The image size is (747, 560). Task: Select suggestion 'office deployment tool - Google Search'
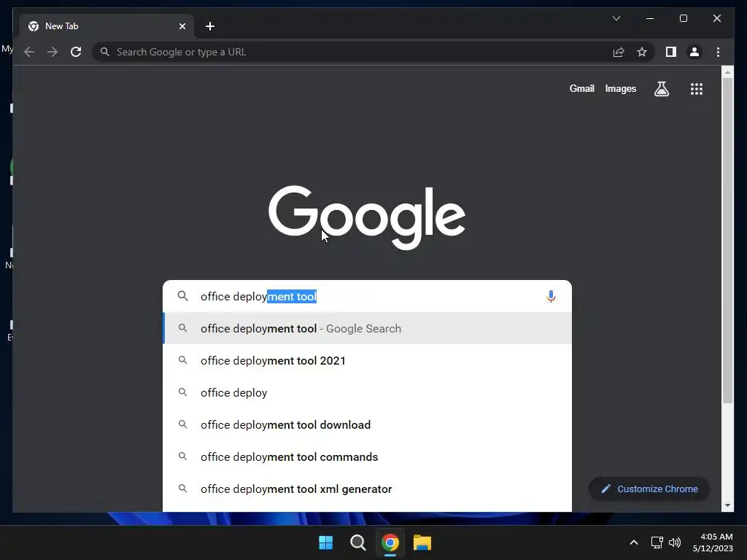click(x=368, y=329)
